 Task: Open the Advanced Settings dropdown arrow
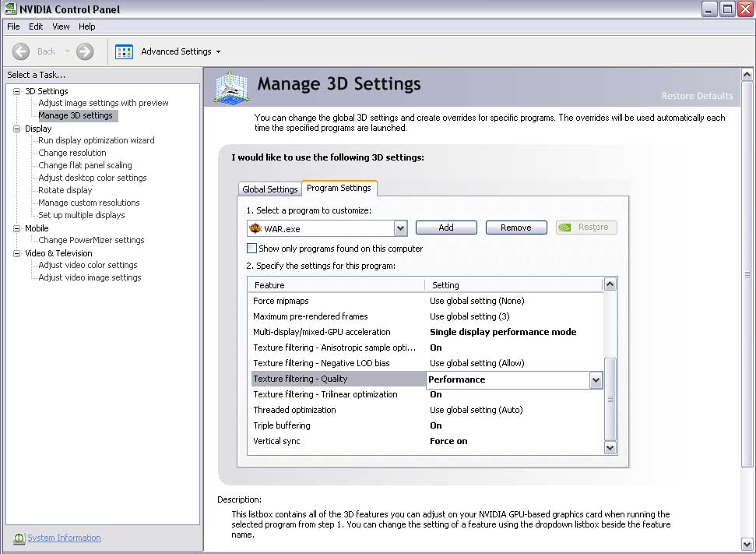(219, 51)
